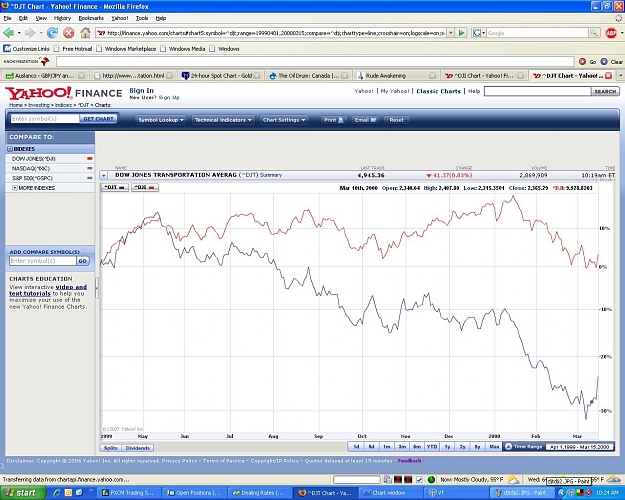The image size is (625, 500).
Task: Open the Tools menu
Action: pyautogui.click(x=142, y=18)
